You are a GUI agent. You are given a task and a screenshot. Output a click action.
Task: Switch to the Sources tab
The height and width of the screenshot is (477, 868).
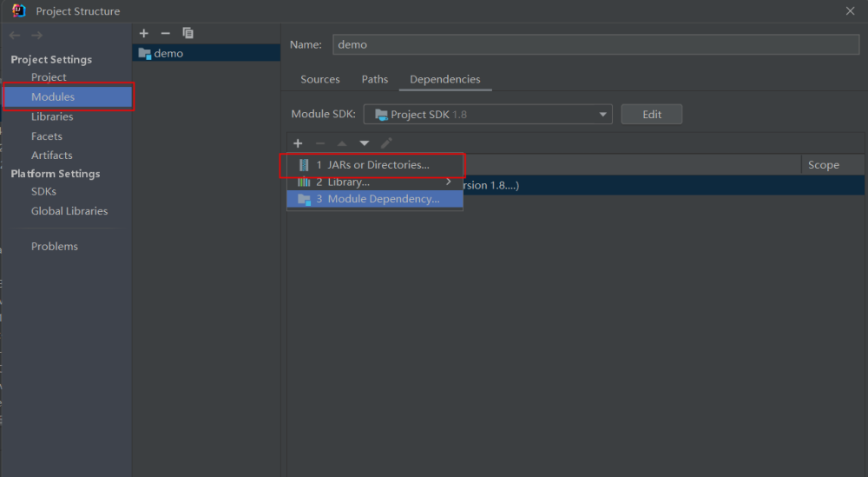pyautogui.click(x=320, y=79)
